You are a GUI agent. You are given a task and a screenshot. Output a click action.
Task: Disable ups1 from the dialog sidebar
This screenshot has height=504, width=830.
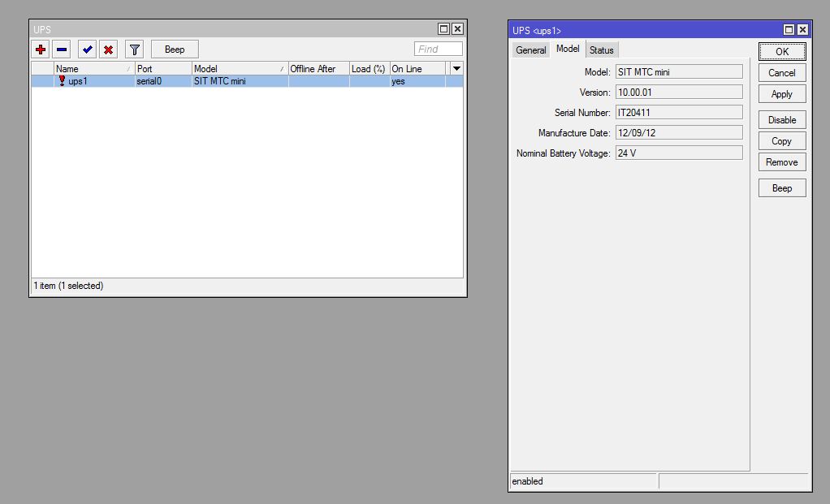point(780,119)
